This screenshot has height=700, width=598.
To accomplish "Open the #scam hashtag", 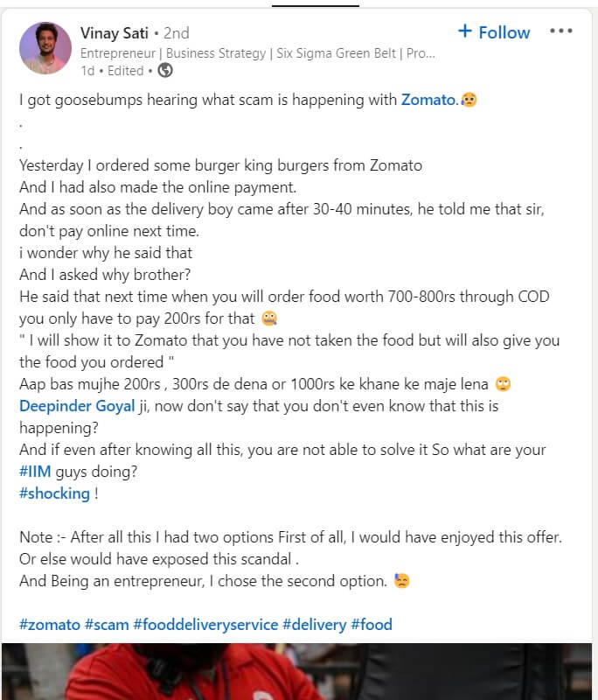I will point(106,625).
